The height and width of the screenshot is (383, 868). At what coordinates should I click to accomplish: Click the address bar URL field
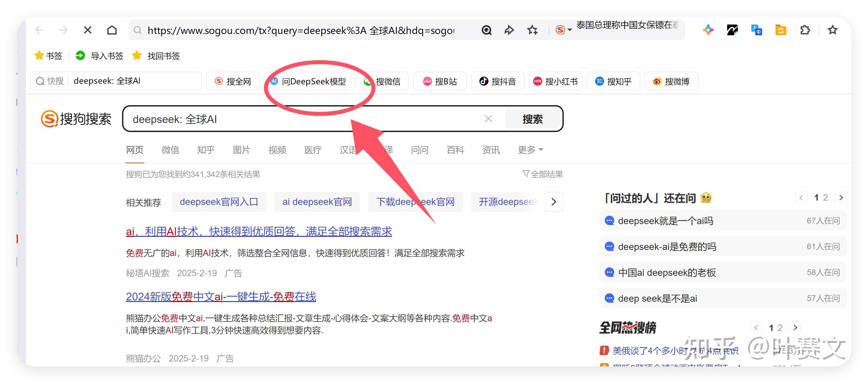(x=301, y=31)
